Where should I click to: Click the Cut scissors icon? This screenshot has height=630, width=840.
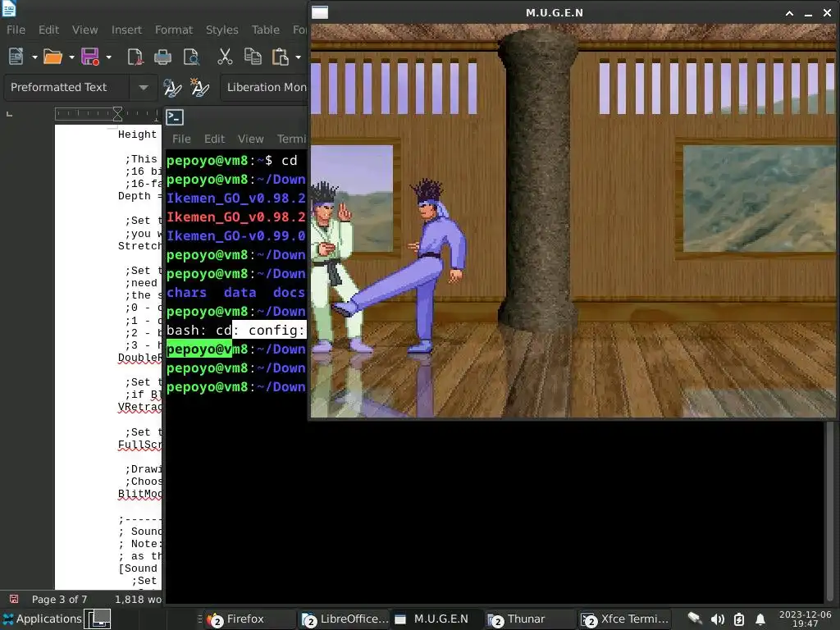point(225,57)
